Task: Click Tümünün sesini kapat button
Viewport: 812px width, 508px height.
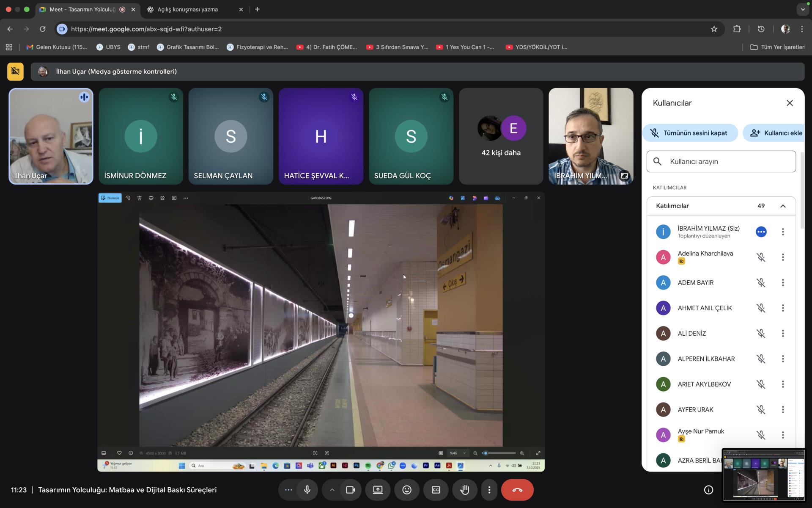Action: click(x=690, y=133)
